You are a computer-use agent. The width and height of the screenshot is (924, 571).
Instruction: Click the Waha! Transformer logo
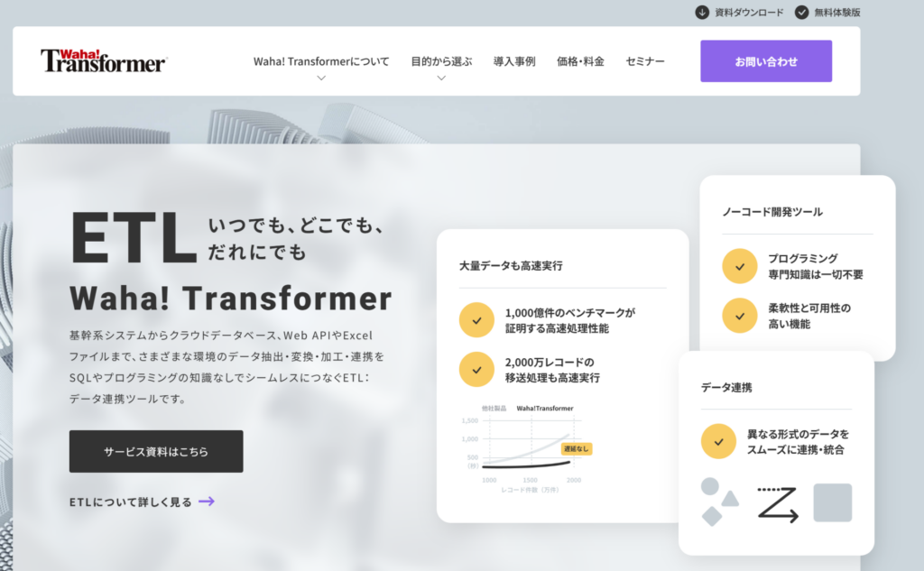tap(104, 60)
